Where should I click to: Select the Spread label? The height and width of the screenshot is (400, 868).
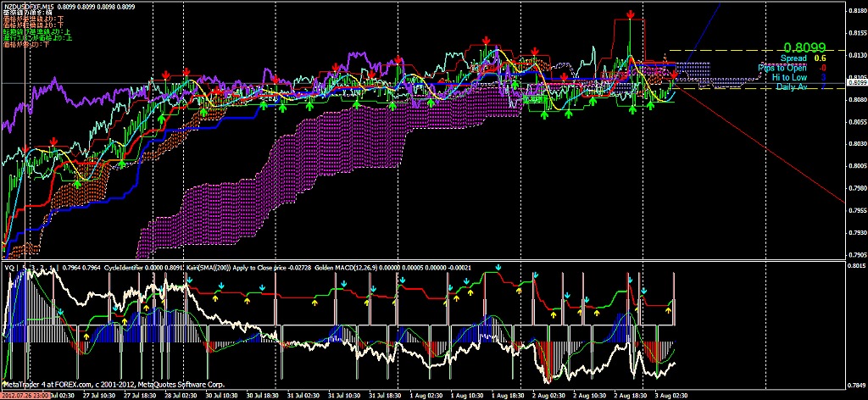point(793,58)
